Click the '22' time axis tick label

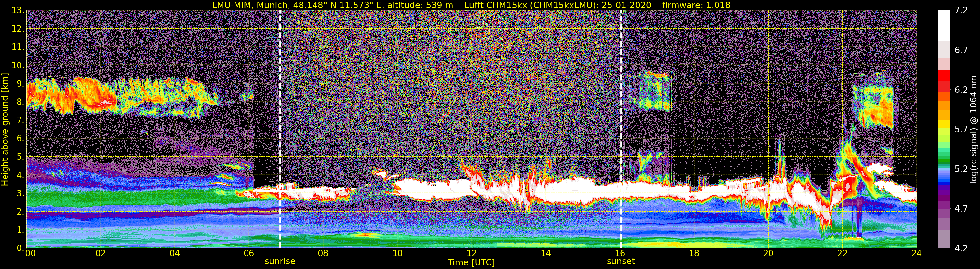click(842, 253)
